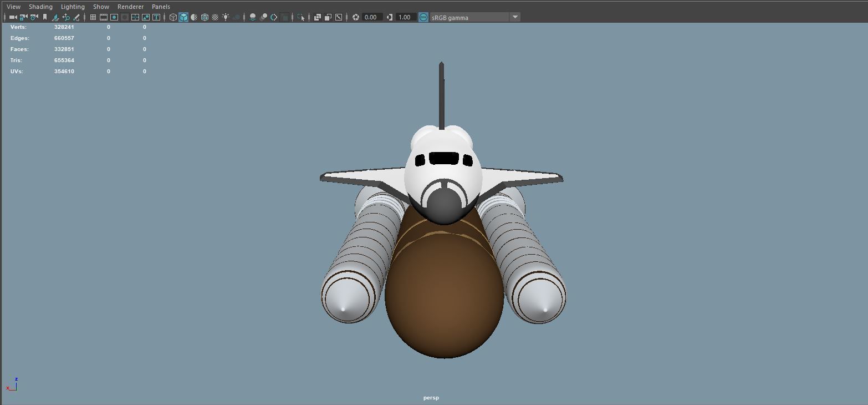The image size is (868, 405).
Task: Enable Wireframe on Shaded icon
Action: (x=205, y=17)
